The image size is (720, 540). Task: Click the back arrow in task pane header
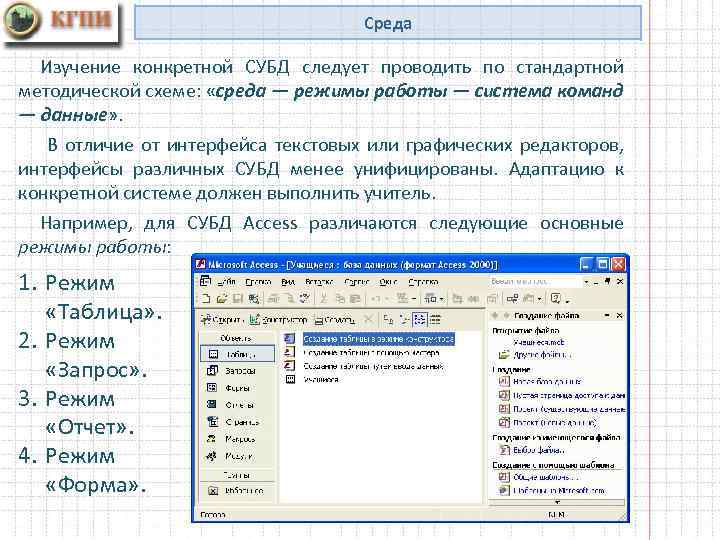click(x=495, y=315)
